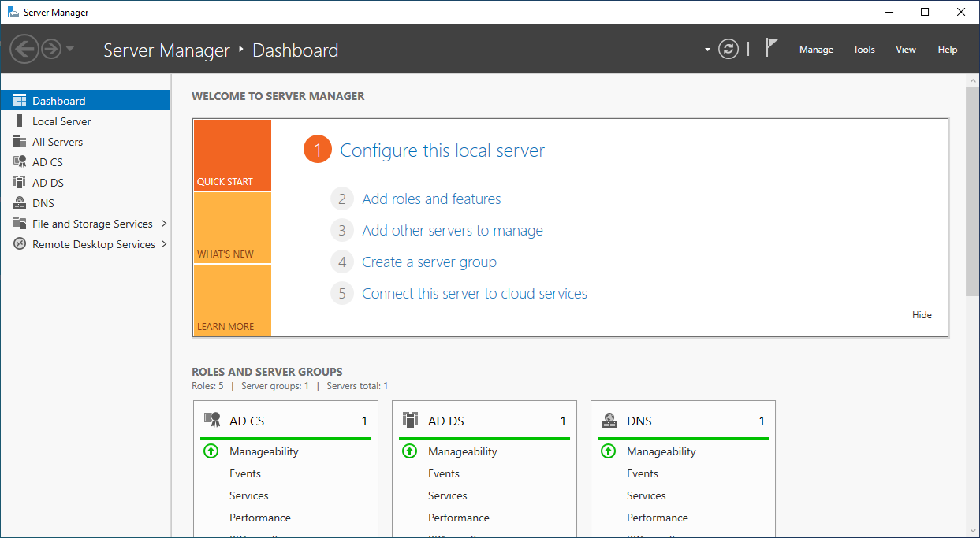Expand File and Storage Services

(164, 223)
